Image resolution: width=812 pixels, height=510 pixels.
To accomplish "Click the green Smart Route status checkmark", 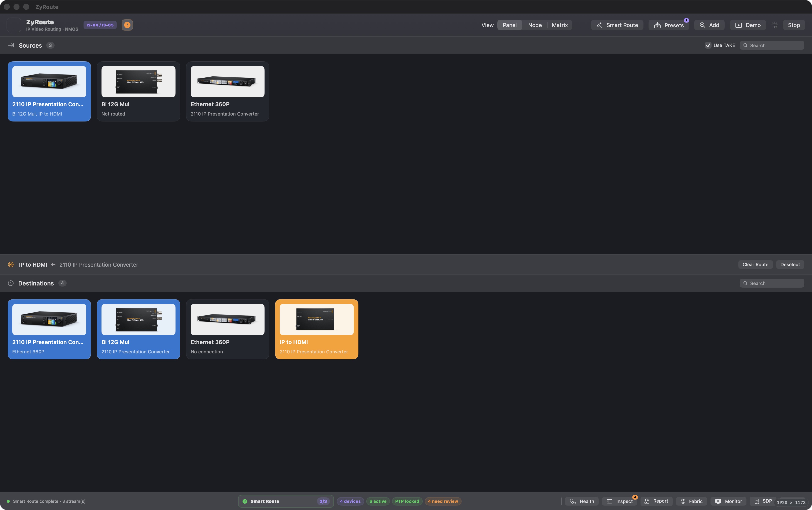I will (x=245, y=501).
